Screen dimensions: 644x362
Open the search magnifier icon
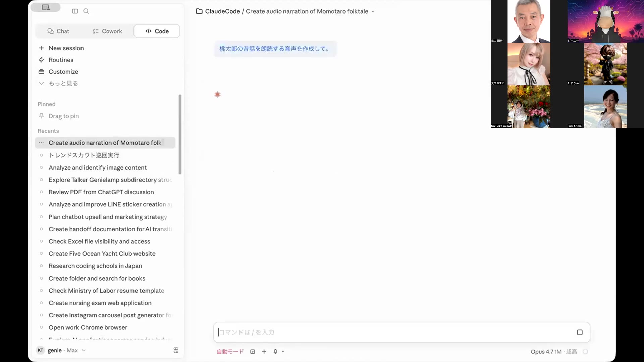tap(86, 11)
